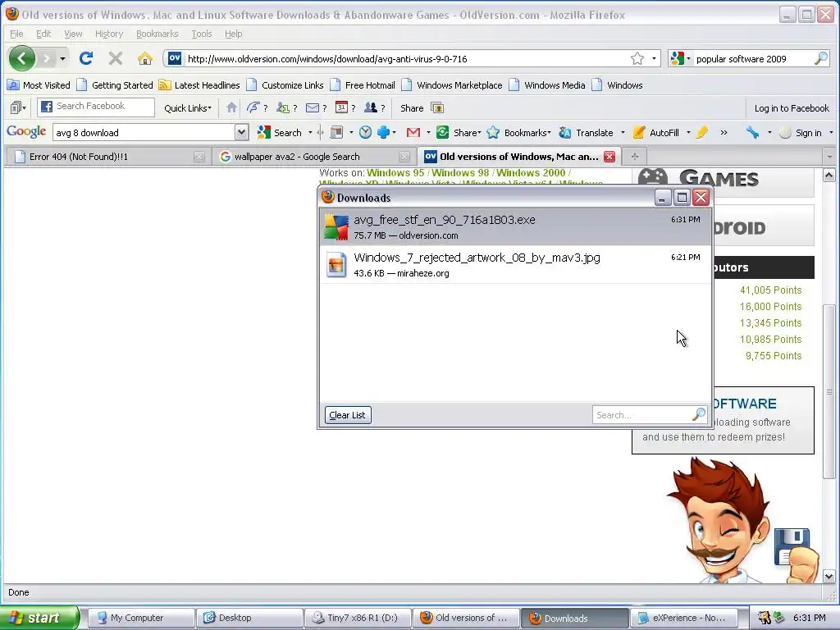Go back using the green Back arrow
The width and height of the screenshot is (840, 630).
[22, 58]
